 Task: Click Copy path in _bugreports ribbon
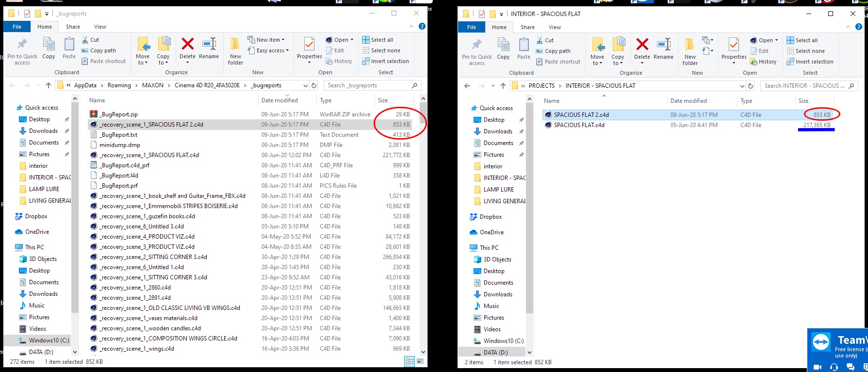[x=98, y=50]
